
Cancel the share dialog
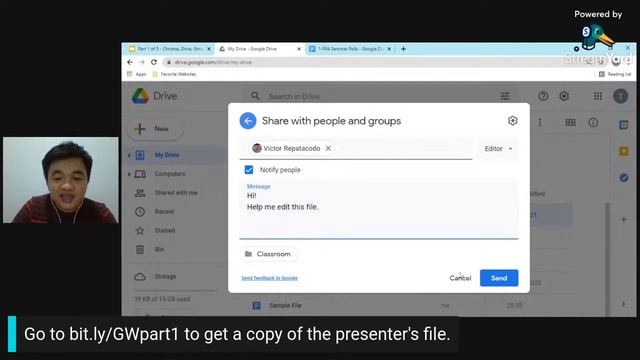pyautogui.click(x=460, y=278)
